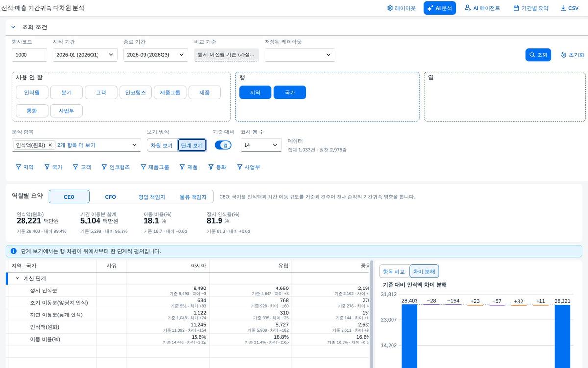Select the CFO role summary tab
This screenshot has height=368, width=588.
pyautogui.click(x=111, y=197)
